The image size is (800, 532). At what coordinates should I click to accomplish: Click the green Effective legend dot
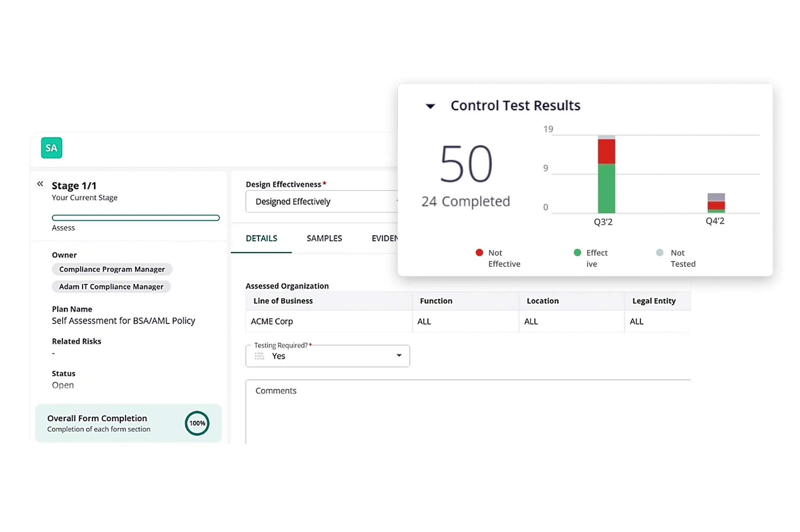pyautogui.click(x=578, y=253)
